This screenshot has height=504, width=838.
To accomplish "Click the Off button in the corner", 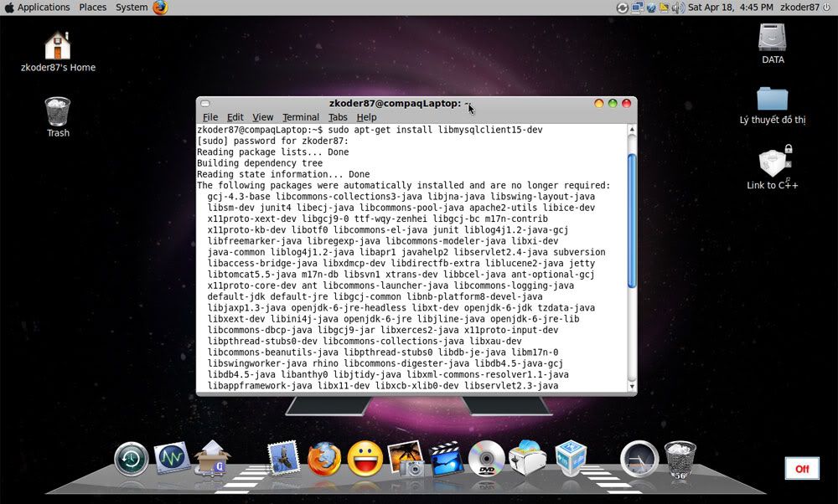I will point(802,469).
